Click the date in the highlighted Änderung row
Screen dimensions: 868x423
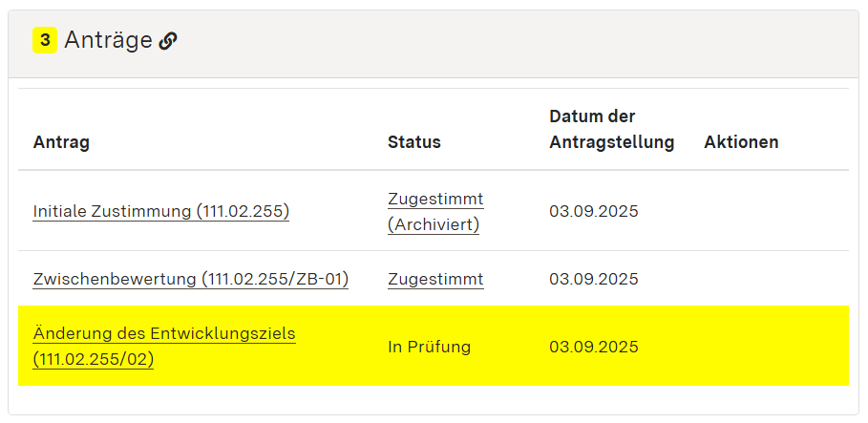593,347
